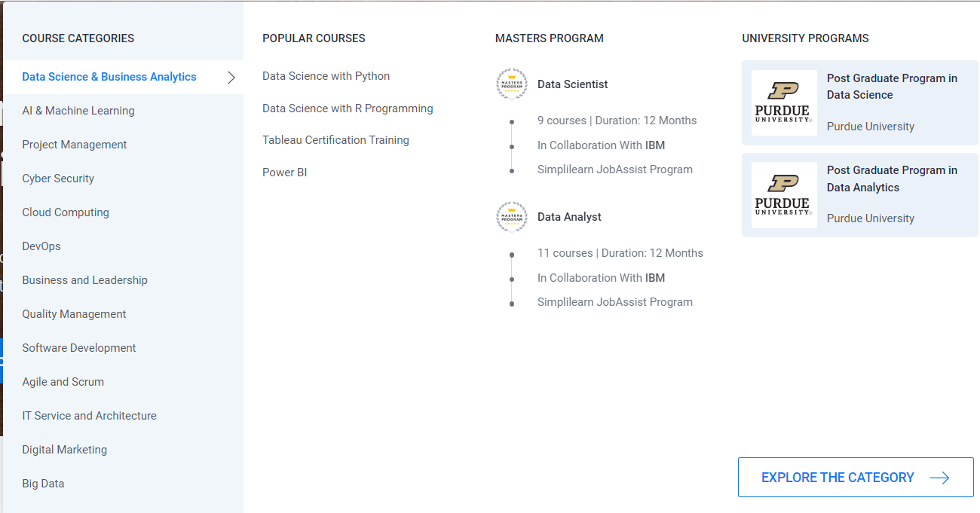Viewport: 980px width, 513px height.
Task: Open Data Science with R Programming course
Action: pos(348,108)
